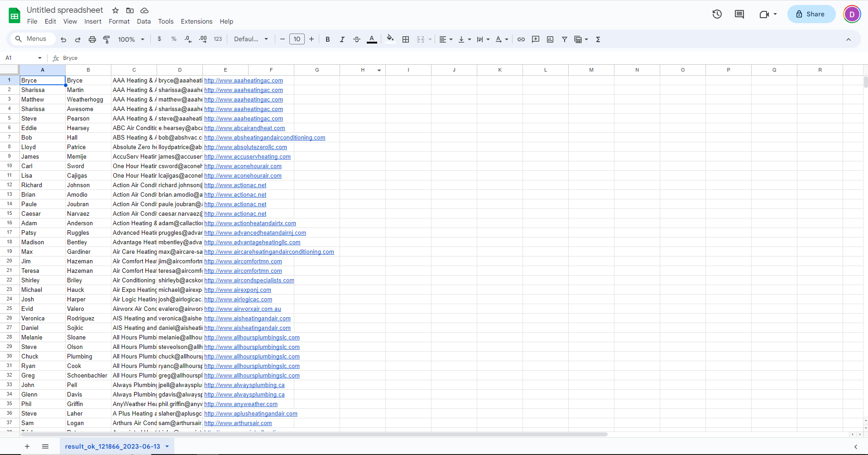
Task: Decrease font size minus button
Action: [x=283, y=39]
